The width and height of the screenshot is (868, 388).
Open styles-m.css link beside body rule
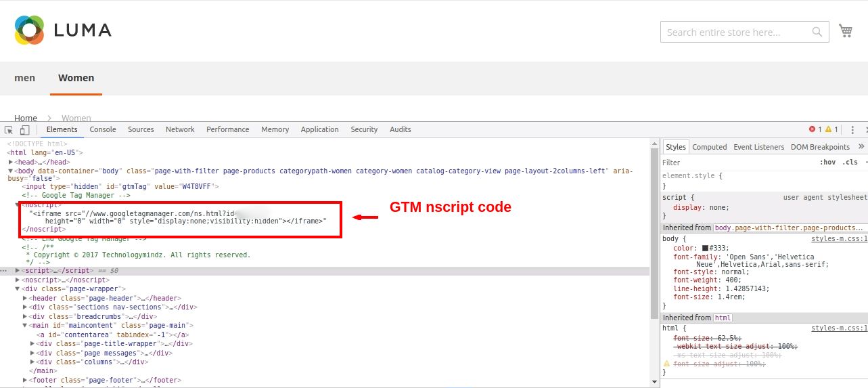839,239
